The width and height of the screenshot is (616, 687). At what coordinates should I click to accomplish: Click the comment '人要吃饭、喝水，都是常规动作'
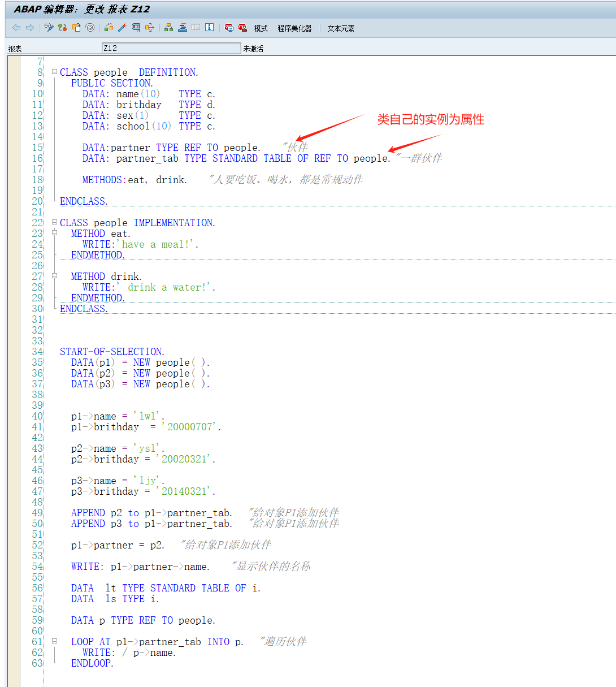coord(286,180)
